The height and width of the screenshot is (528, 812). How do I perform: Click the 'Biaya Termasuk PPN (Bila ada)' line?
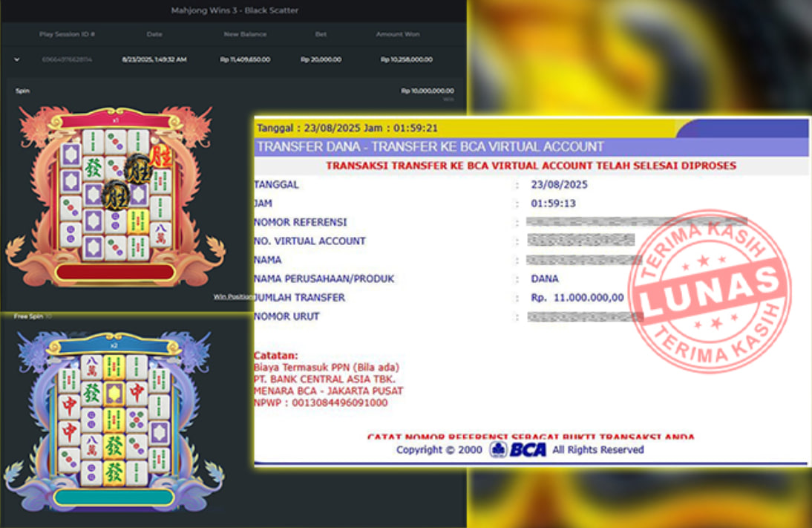(x=327, y=368)
